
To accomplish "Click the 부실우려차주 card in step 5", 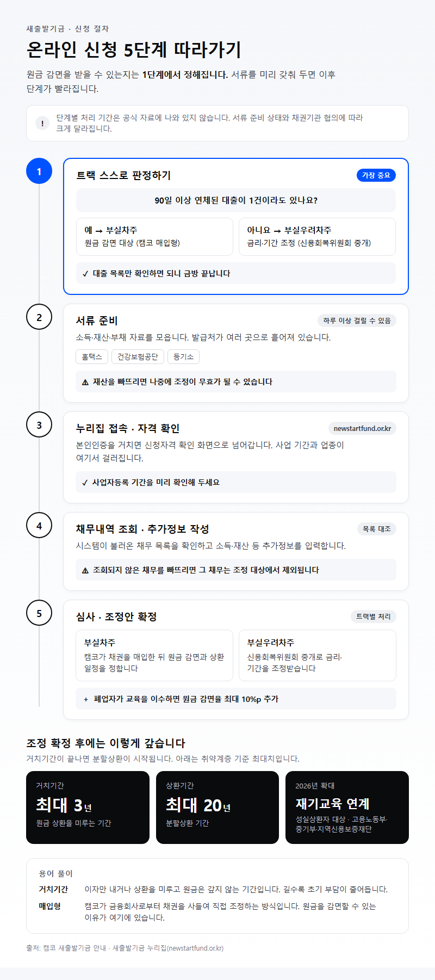I will (x=318, y=656).
